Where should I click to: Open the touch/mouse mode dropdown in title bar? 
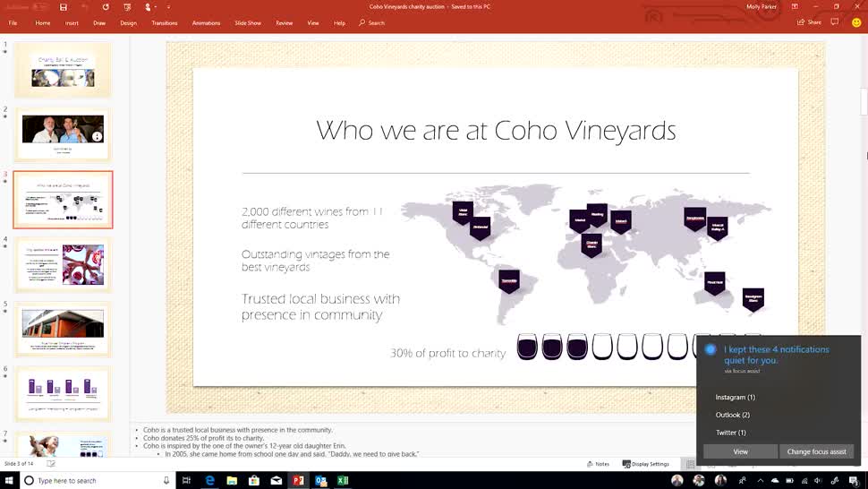pos(149,7)
